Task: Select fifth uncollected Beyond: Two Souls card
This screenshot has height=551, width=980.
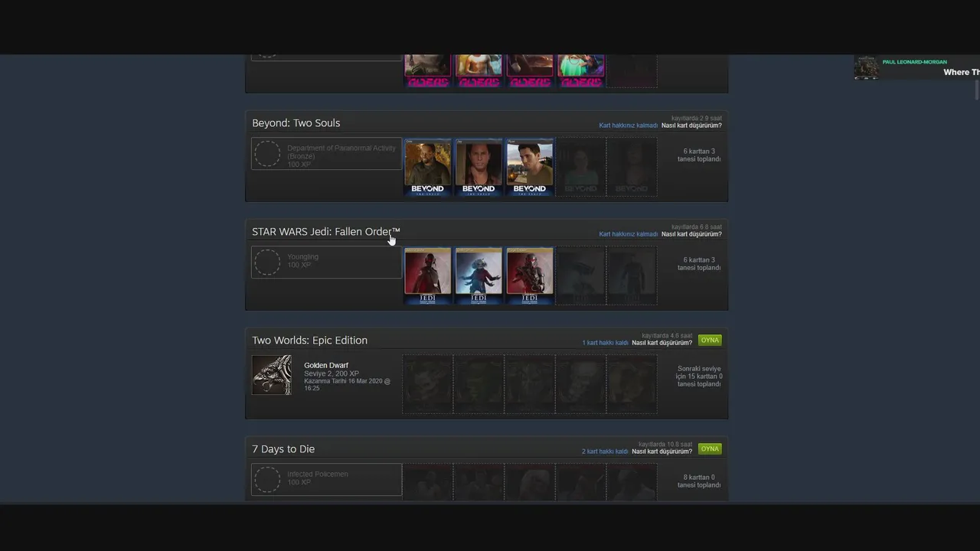Action: point(632,168)
